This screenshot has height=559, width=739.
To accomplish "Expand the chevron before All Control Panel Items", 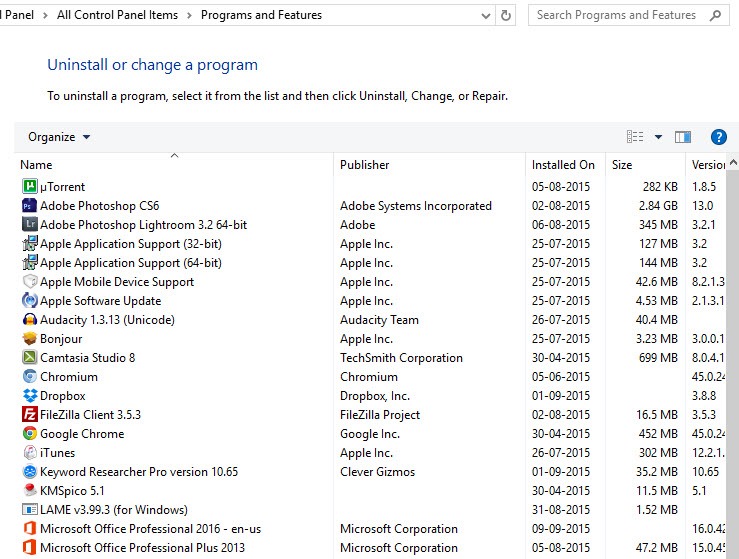I will [x=45, y=16].
